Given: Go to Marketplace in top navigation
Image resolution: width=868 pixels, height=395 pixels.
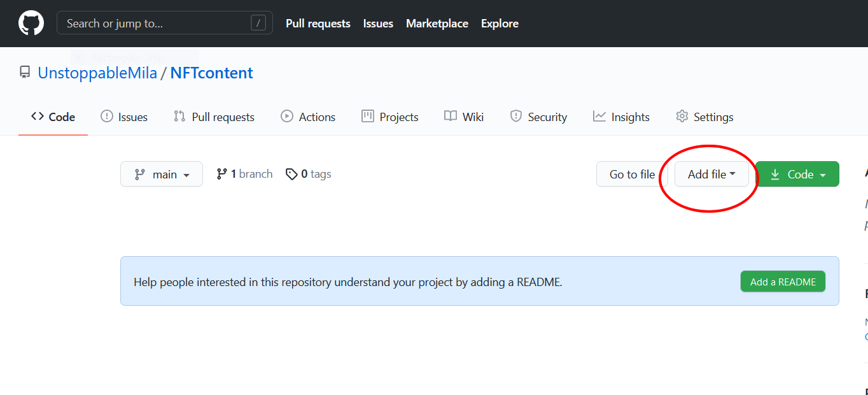Looking at the screenshot, I should click(437, 24).
